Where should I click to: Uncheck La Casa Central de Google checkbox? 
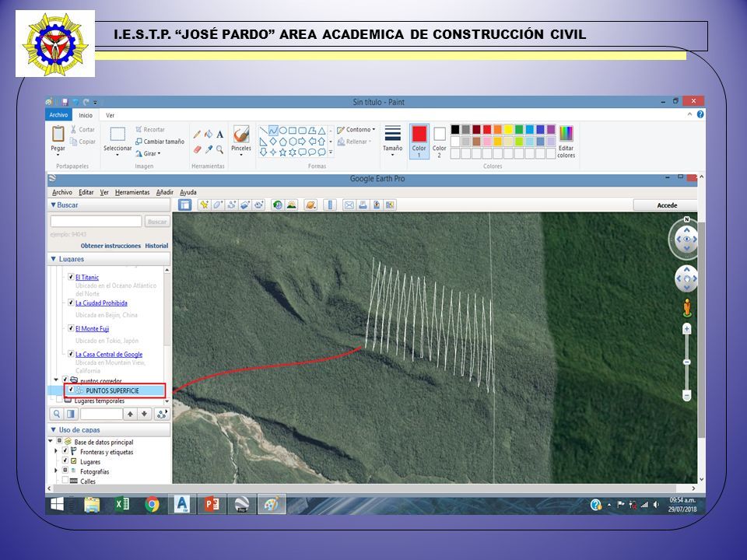(71, 354)
